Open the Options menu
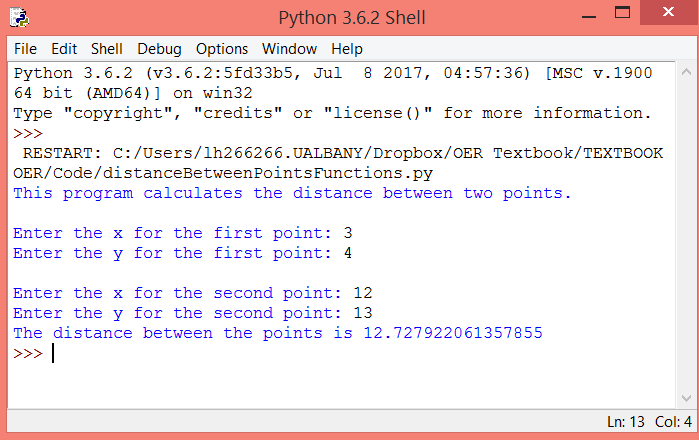This screenshot has height=440, width=699. pyautogui.click(x=222, y=48)
